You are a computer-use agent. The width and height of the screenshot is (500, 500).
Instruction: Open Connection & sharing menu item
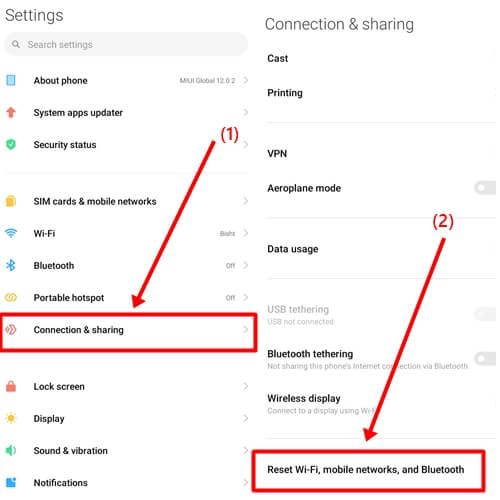coord(128,330)
